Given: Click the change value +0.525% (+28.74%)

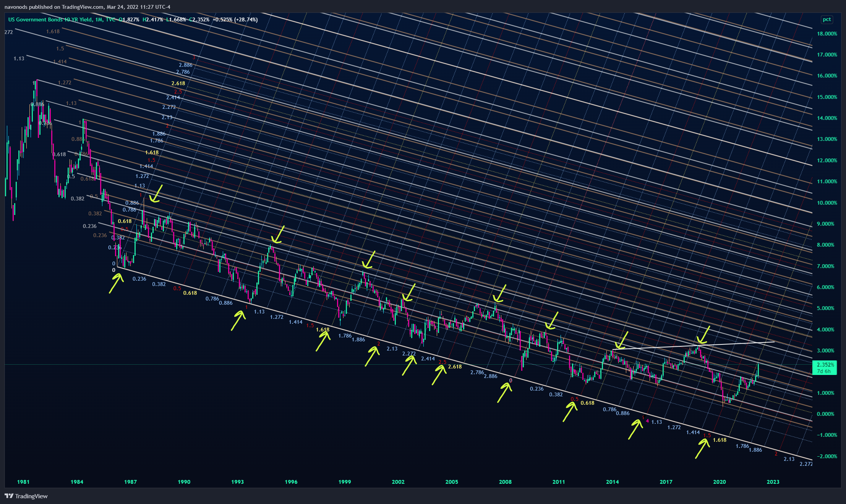Looking at the screenshot, I should (235, 19).
